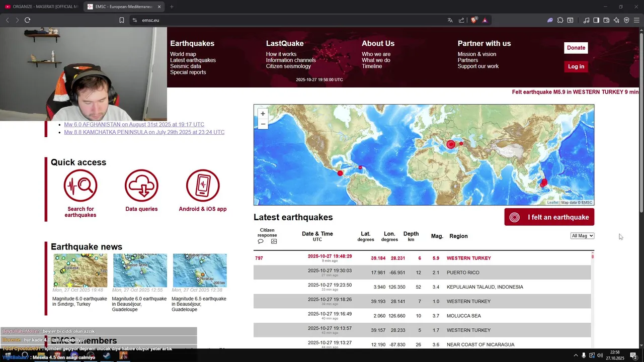Open the Android & iOS app icon

pos(203,186)
